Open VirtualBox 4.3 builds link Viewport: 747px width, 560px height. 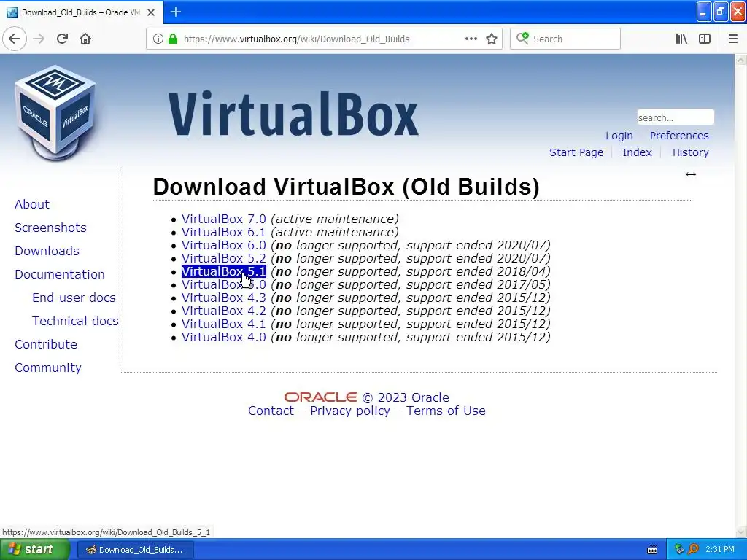(x=223, y=297)
